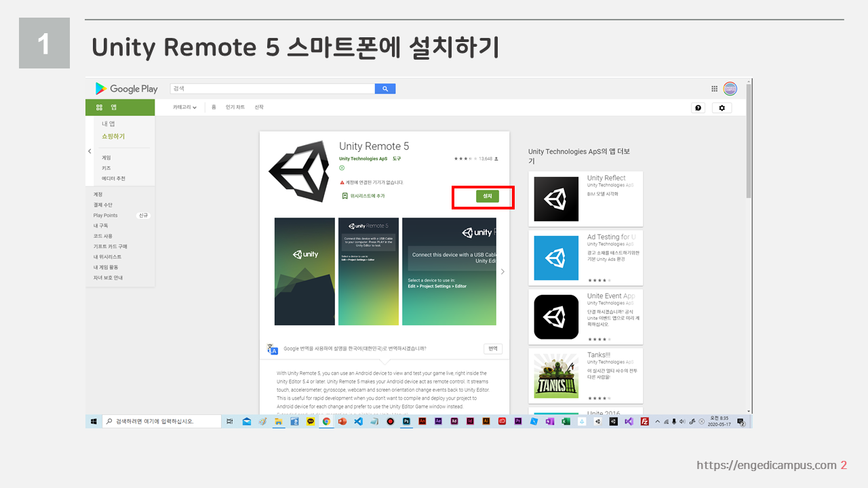Click the browser vertical scrollbar

point(749,142)
